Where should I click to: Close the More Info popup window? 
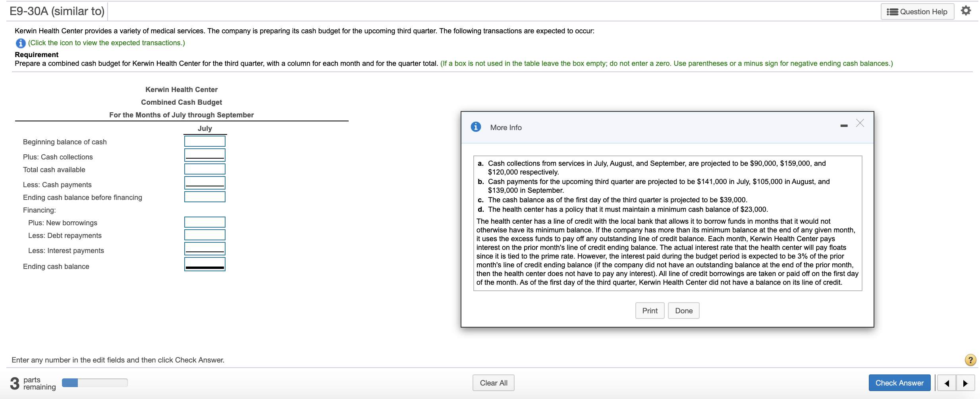860,123
